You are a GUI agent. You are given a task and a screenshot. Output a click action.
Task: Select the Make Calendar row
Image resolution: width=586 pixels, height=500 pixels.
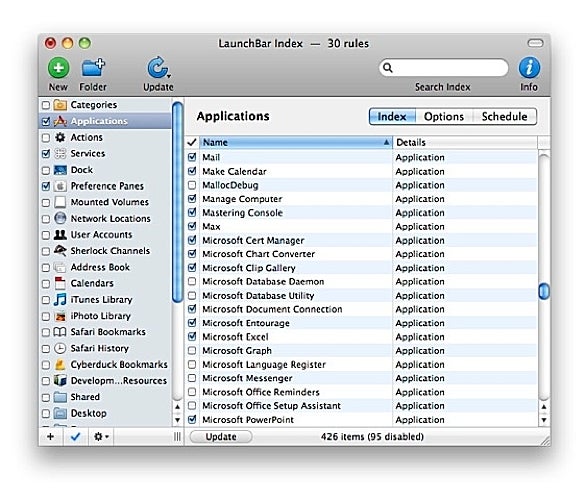point(361,172)
